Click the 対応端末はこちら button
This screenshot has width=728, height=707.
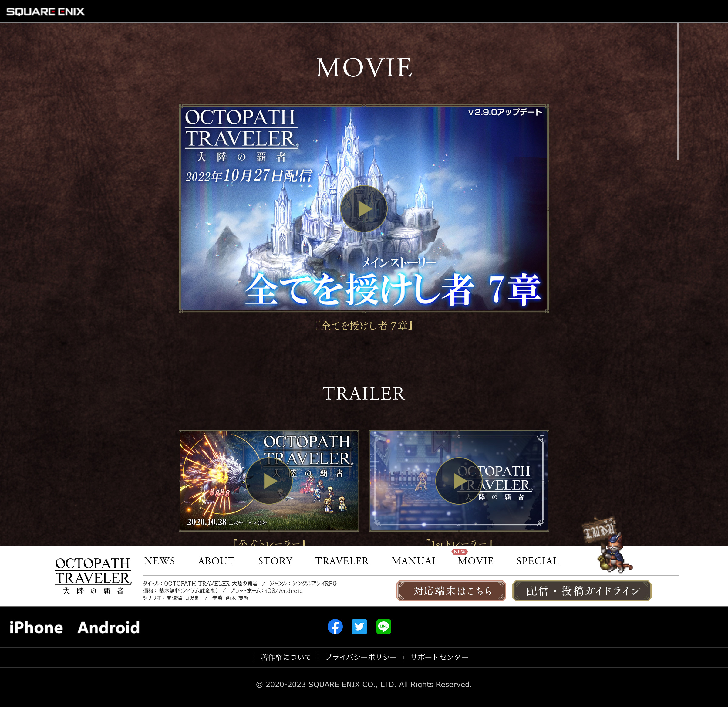click(451, 591)
